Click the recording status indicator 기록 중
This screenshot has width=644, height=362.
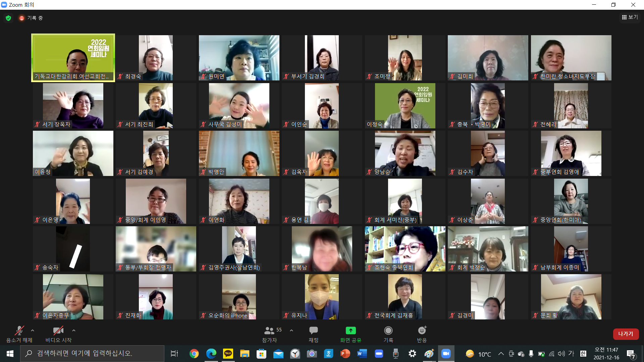31,18
